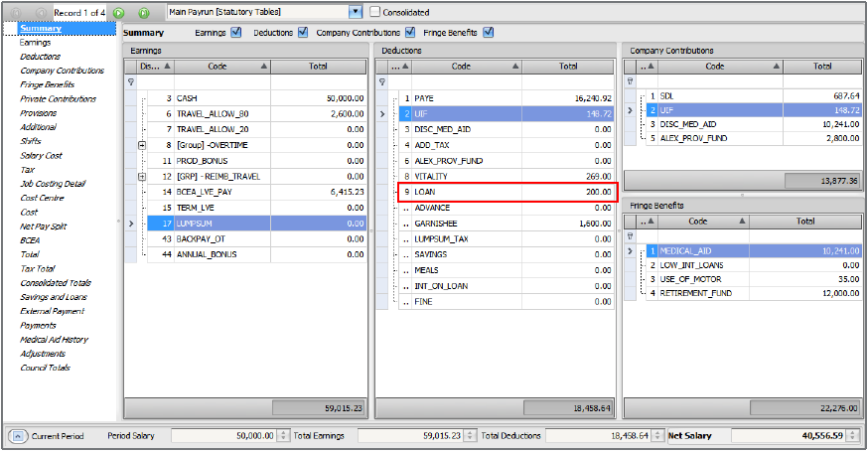This screenshot has width=868, height=452.
Task: Jump to the last record using green arrow
Action: [144, 12]
